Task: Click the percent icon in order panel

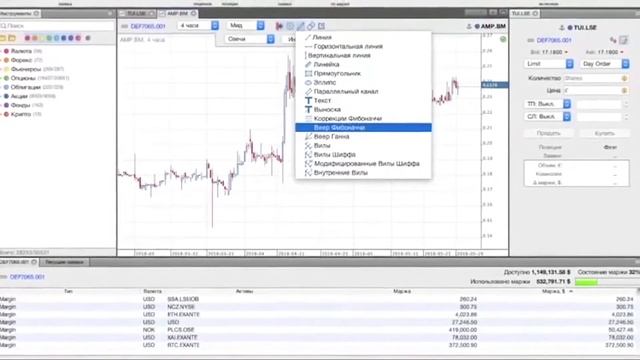Action: click(x=613, y=40)
